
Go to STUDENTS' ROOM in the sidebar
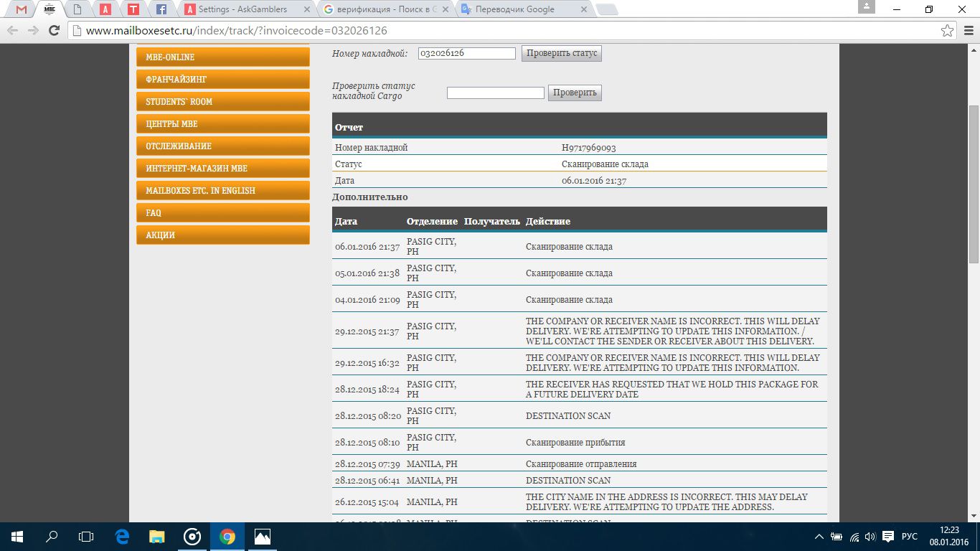tap(223, 102)
